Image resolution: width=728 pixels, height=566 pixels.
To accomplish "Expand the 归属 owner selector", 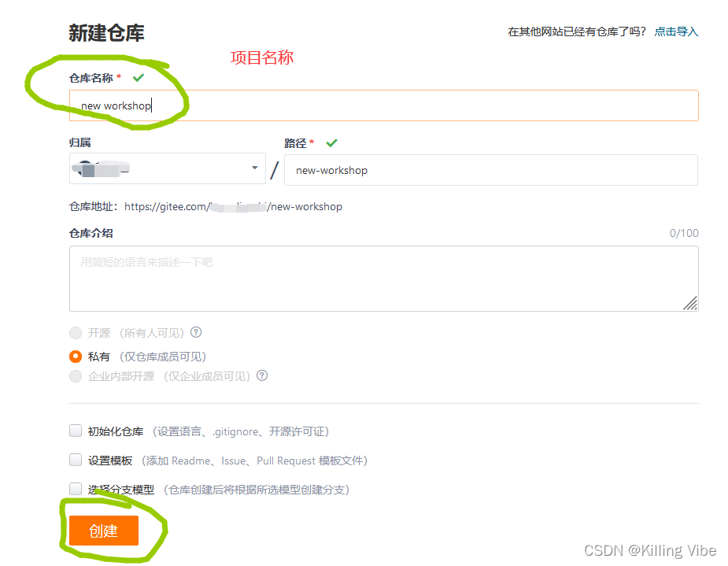I will 167,168.
